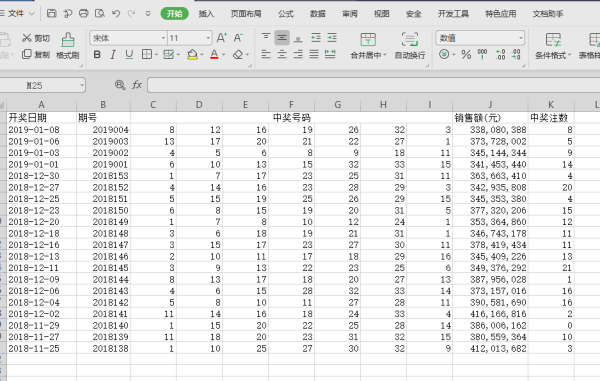
Task: Align text left
Action: point(266,54)
